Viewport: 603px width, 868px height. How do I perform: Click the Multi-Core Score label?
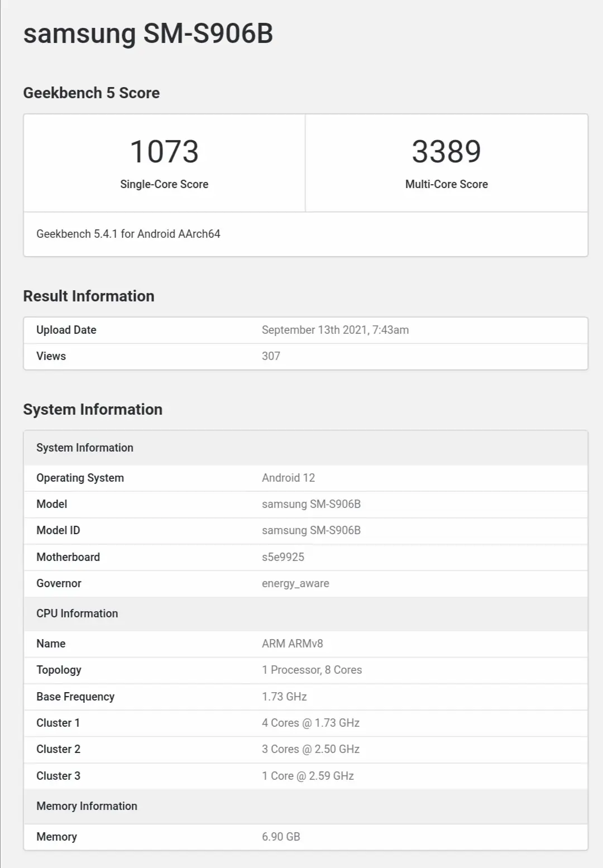tap(447, 184)
